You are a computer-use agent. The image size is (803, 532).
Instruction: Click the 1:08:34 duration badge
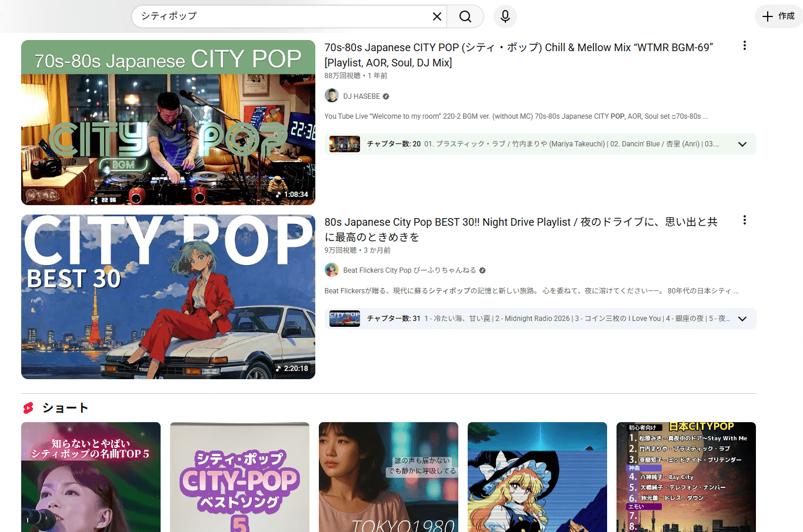click(x=292, y=195)
